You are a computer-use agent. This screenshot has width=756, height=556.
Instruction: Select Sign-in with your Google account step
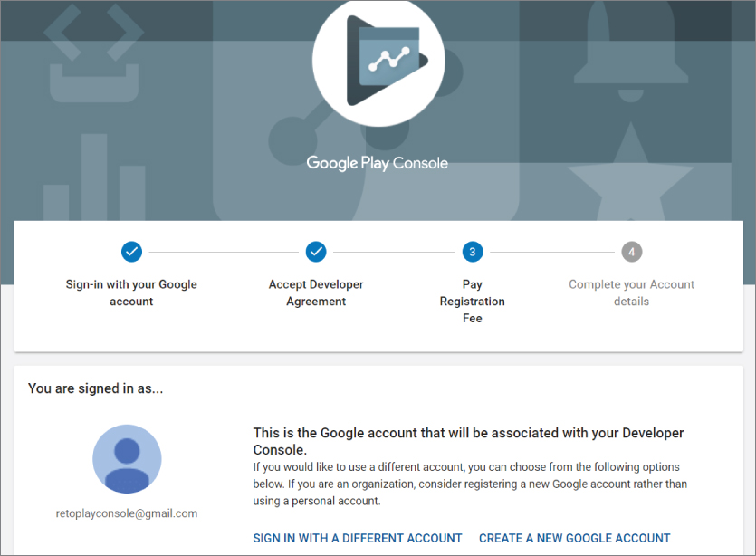point(131,292)
